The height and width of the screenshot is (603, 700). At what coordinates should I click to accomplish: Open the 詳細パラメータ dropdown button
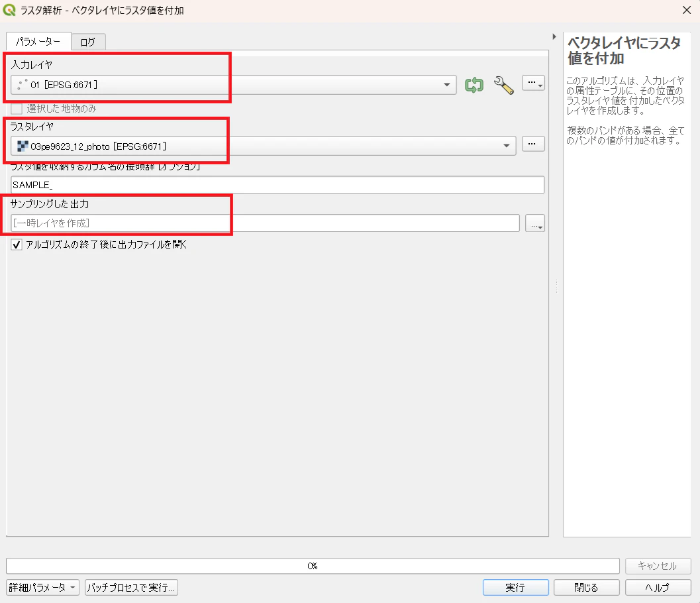(43, 587)
